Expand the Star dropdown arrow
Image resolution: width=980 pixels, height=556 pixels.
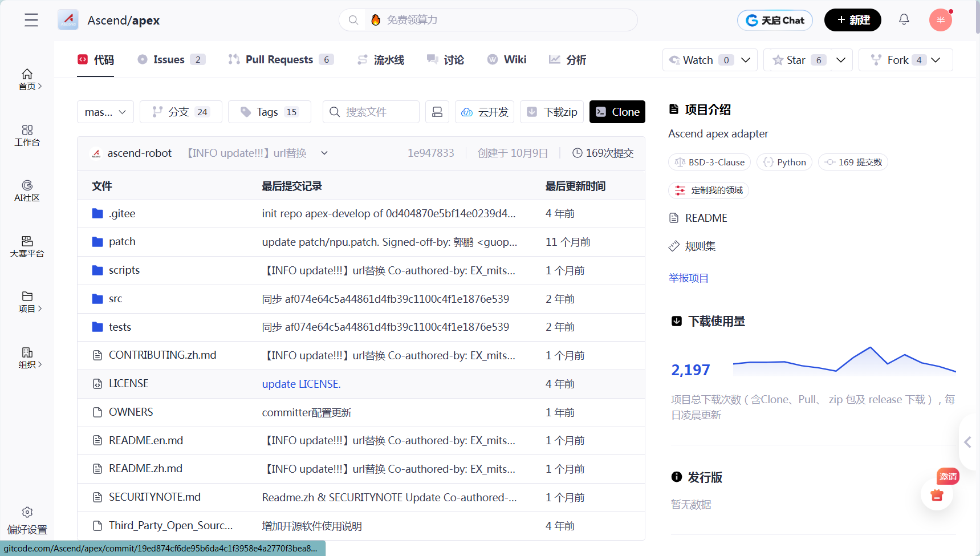840,60
